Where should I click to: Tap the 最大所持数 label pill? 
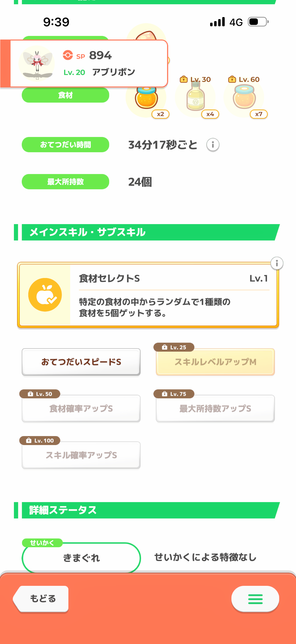click(x=65, y=182)
